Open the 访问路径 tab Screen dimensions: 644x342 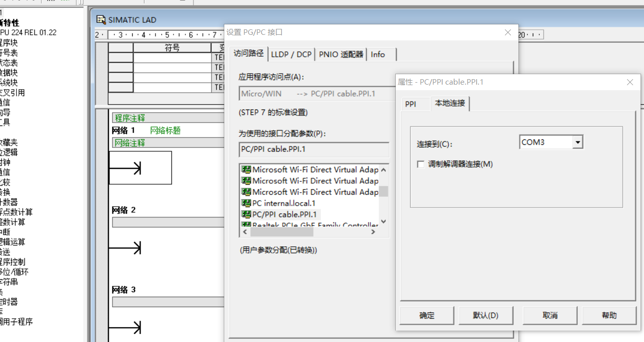[249, 53]
